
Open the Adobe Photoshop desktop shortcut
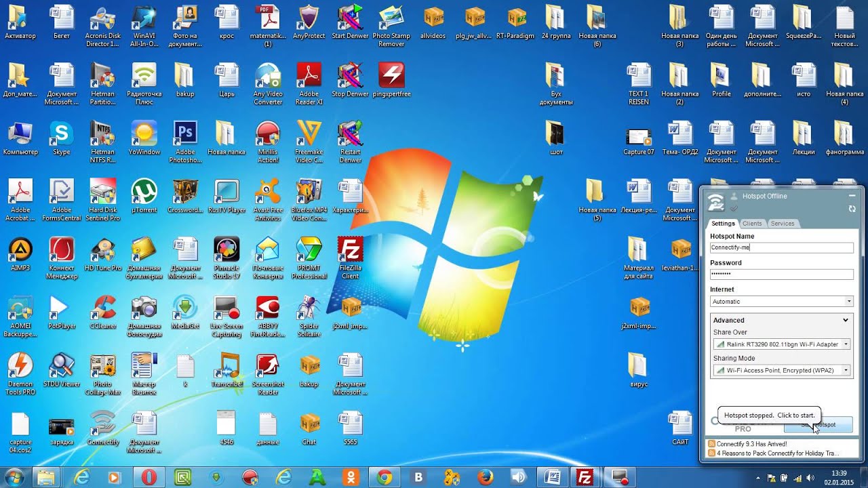coord(185,142)
